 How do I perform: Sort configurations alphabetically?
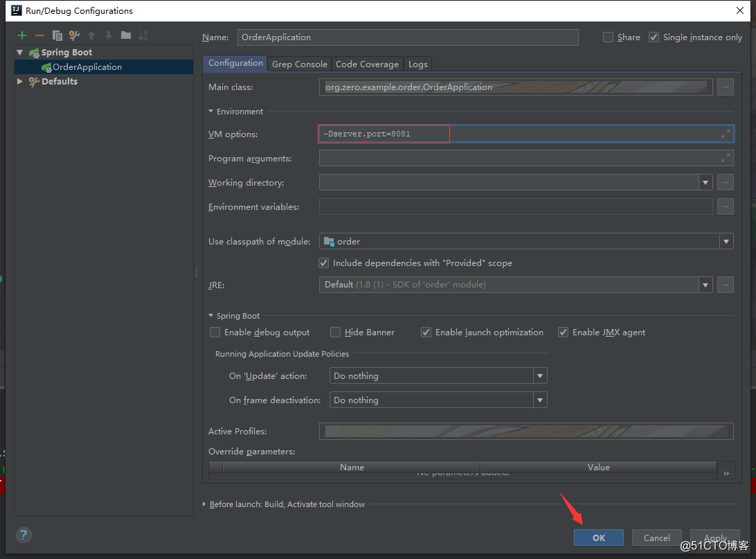pos(143,35)
